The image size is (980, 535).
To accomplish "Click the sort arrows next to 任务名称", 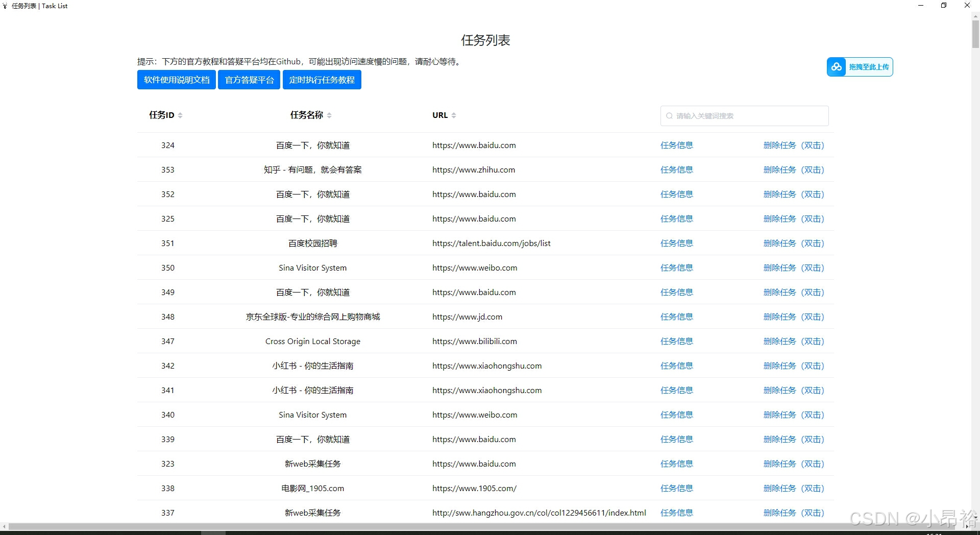I will 329,115.
